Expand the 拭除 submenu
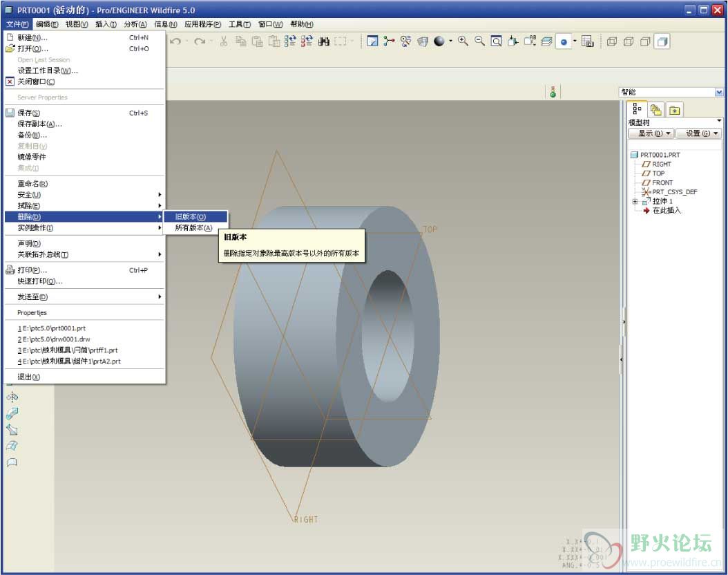 (84, 206)
